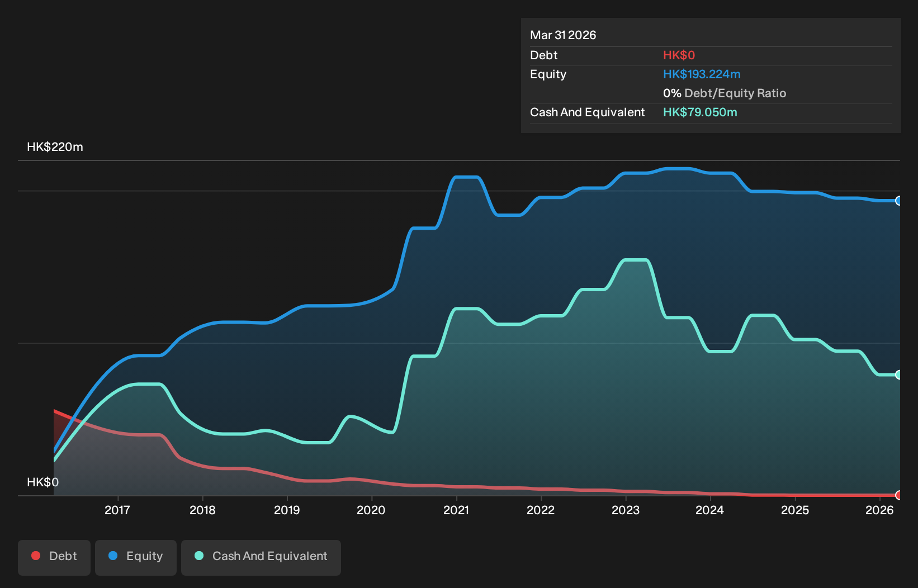Toggle the Cash And Equivalent legend button

pyautogui.click(x=261, y=557)
